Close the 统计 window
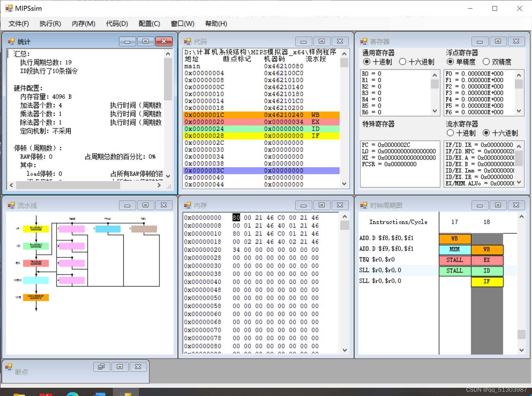The width and height of the screenshot is (532, 396). [164, 41]
